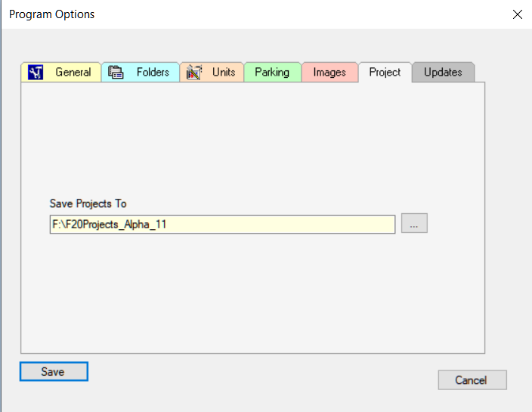The image size is (532, 412).
Task: Click the Program Options title text
Action: [x=52, y=14]
